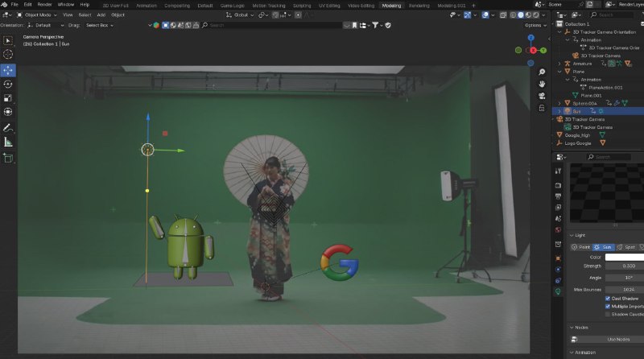Expand the Armature item in outliner
This screenshot has width=644, height=359.
point(559,64)
